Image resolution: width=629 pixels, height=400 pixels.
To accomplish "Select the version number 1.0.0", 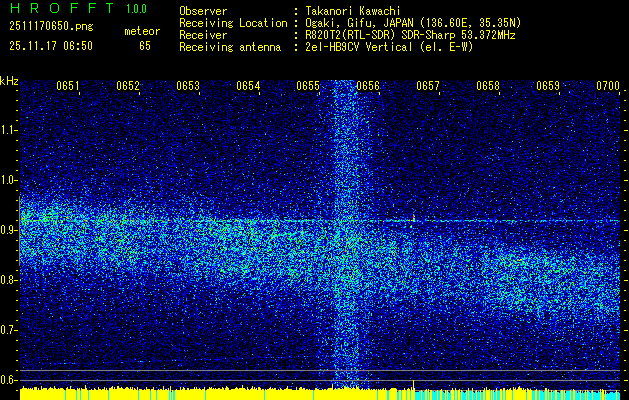I will 136,9.
